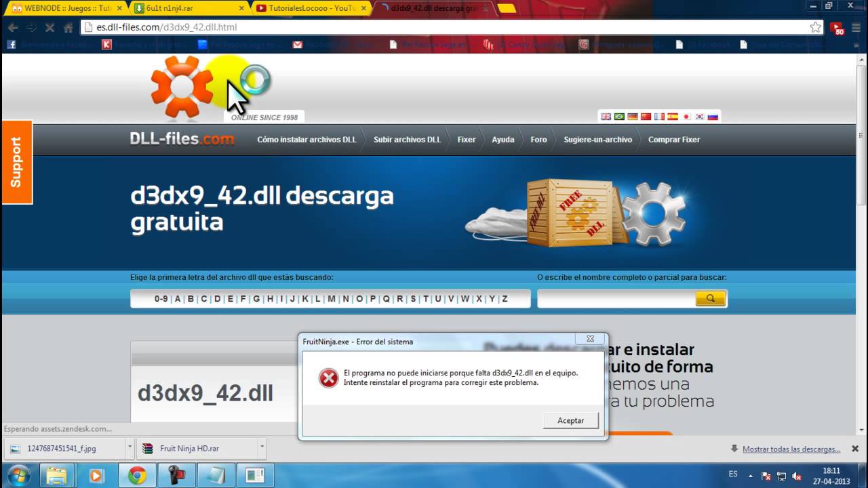
Task: Show hidden system tray icons
Action: tap(750, 476)
